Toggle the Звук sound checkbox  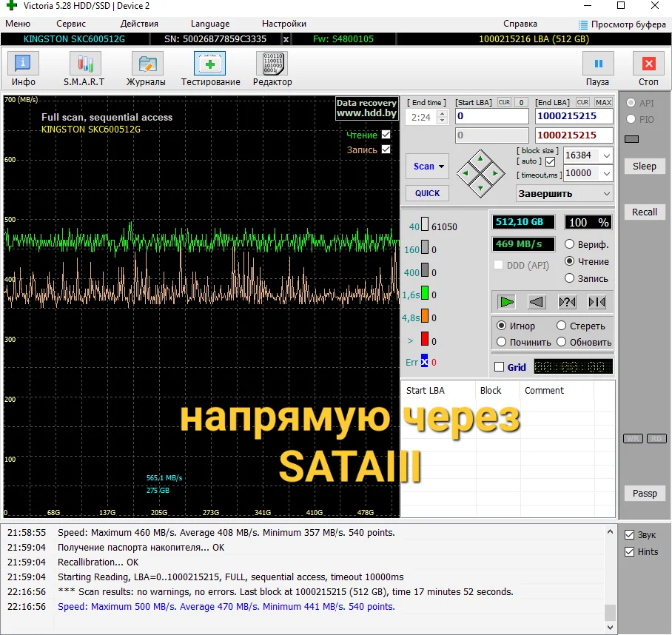point(629,535)
